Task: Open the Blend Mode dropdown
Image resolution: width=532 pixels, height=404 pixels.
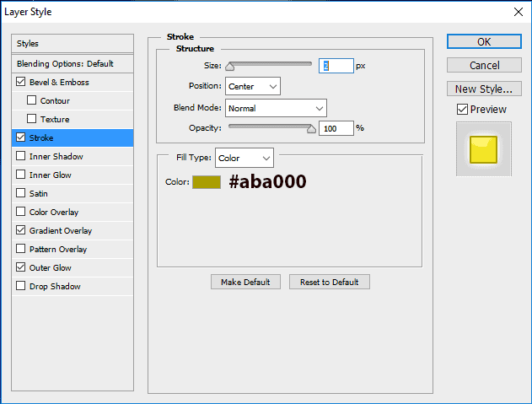Action: (x=276, y=108)
